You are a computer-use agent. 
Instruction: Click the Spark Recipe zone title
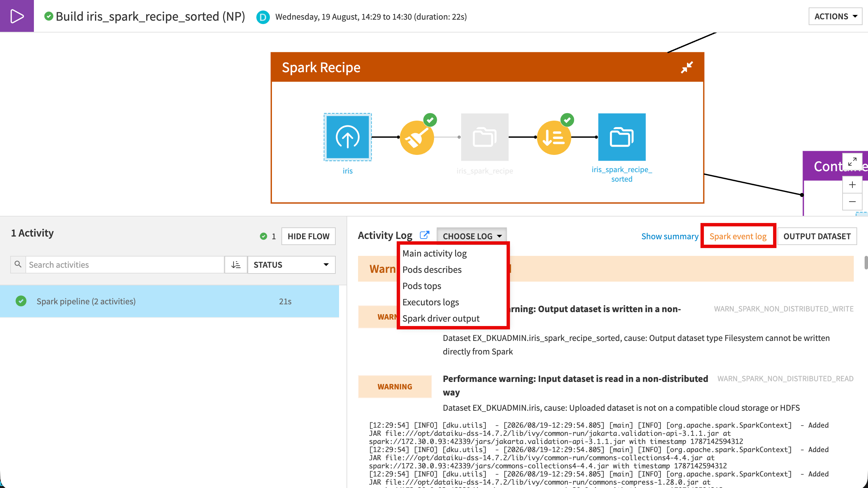(321, 67)
